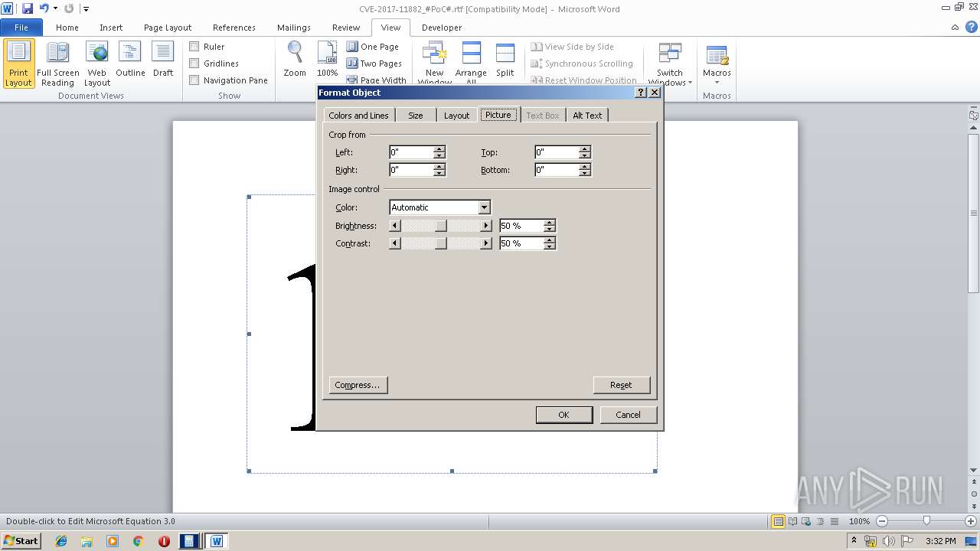Open the File tab
Screen dimensions: 980x551
(x=21, y=28)
